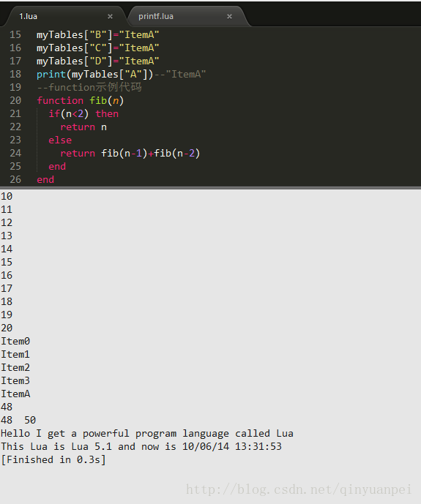Click line number 26 in gutter
The width and height of the screenshot is (421, 504).
pos(15,180)
